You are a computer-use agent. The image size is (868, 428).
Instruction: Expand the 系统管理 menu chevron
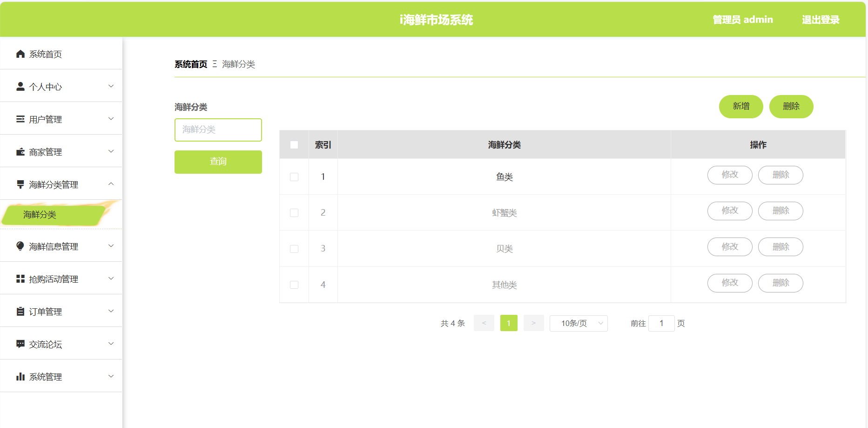[x=111, y=376]
